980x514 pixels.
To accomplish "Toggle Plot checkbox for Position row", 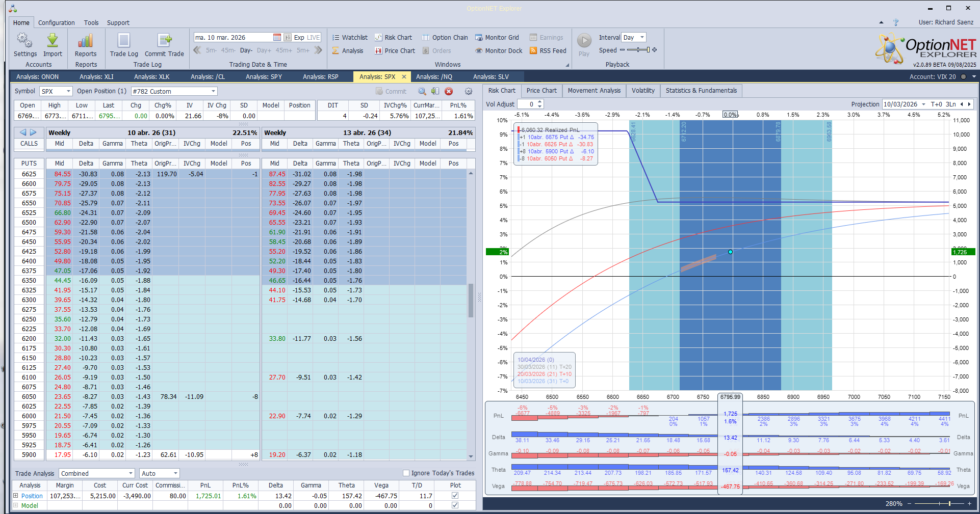I will (x=455, y=496).
